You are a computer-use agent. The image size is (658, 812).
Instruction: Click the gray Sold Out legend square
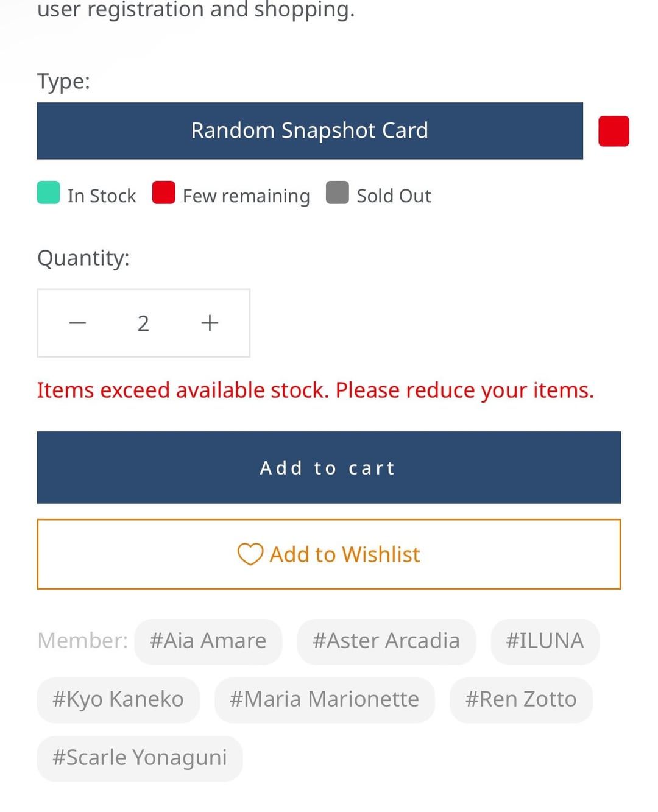[337, 192]
